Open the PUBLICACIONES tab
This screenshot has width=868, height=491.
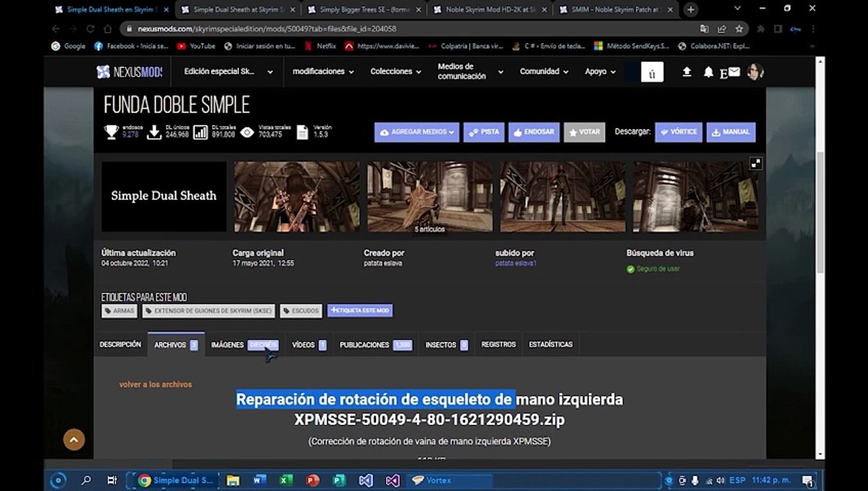click(x=376, y=344)
